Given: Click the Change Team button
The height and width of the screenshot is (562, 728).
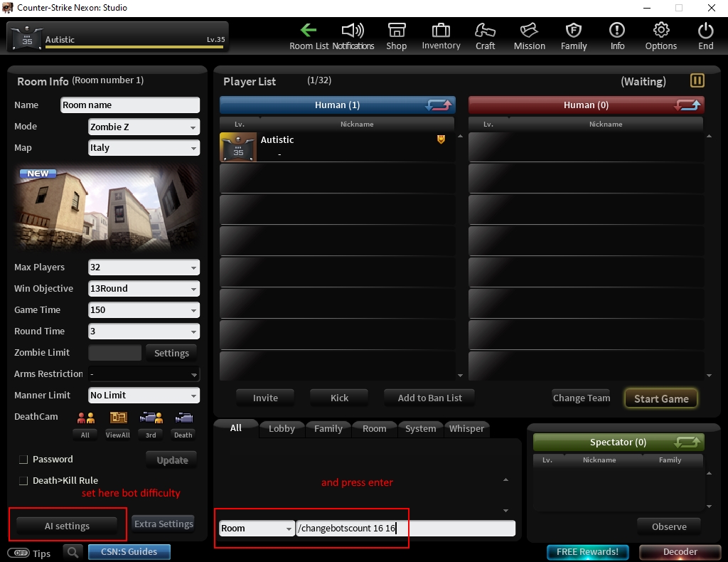Looking at the screenshot, I should (x=582, y=398).
